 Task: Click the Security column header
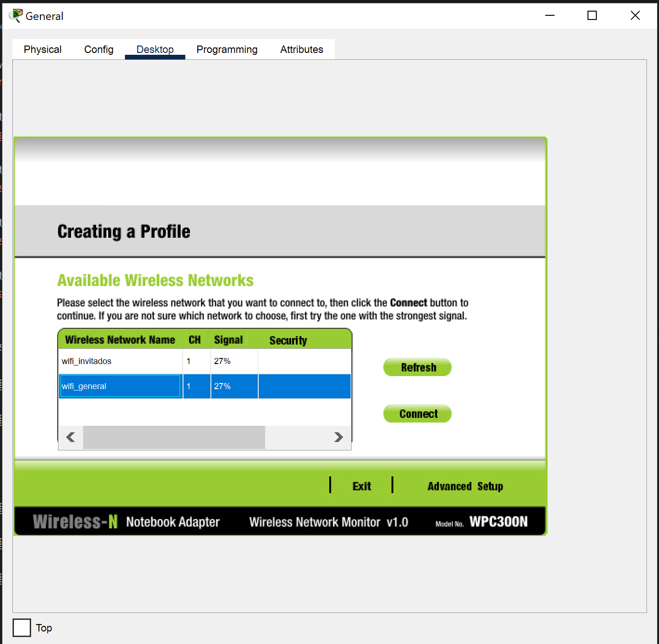[288, 340]
